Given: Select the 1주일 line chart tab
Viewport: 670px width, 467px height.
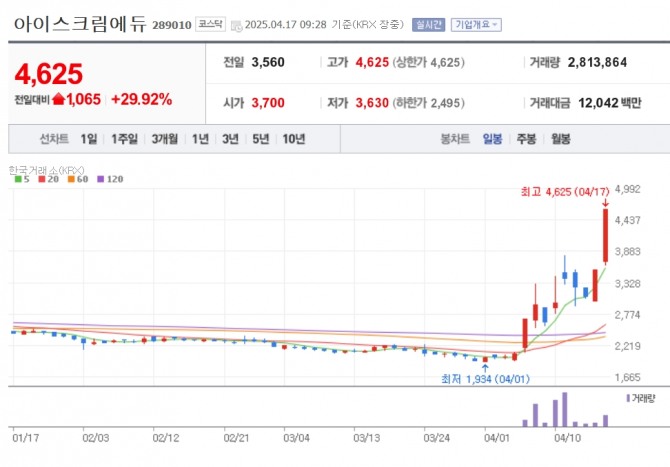Looking at the screenshot, I should pyautogui.click(x=124, y=139).
